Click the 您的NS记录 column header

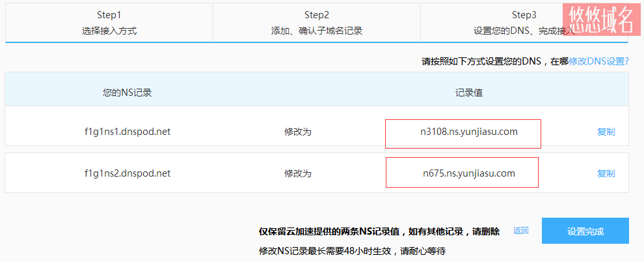pyautogui.click(x=127, y=93)
